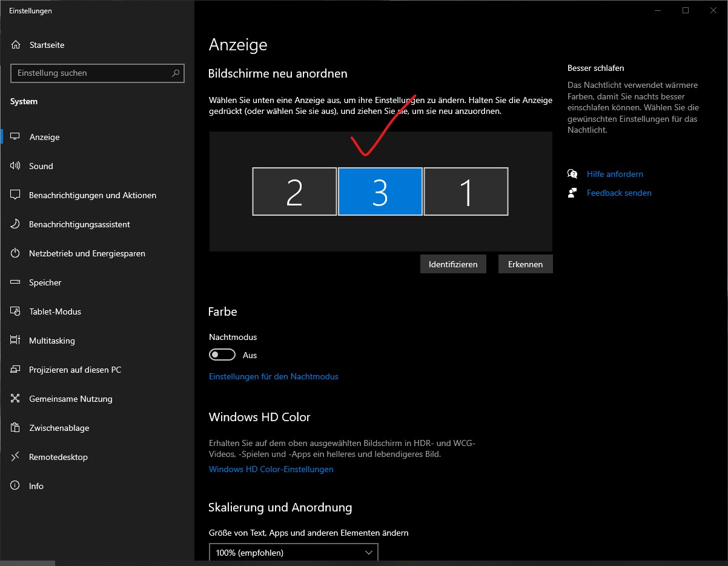Image resolution: width=728 pixels, height=566 pixels.
Task: Click the Info circle icon
Action: pos(15,486)
